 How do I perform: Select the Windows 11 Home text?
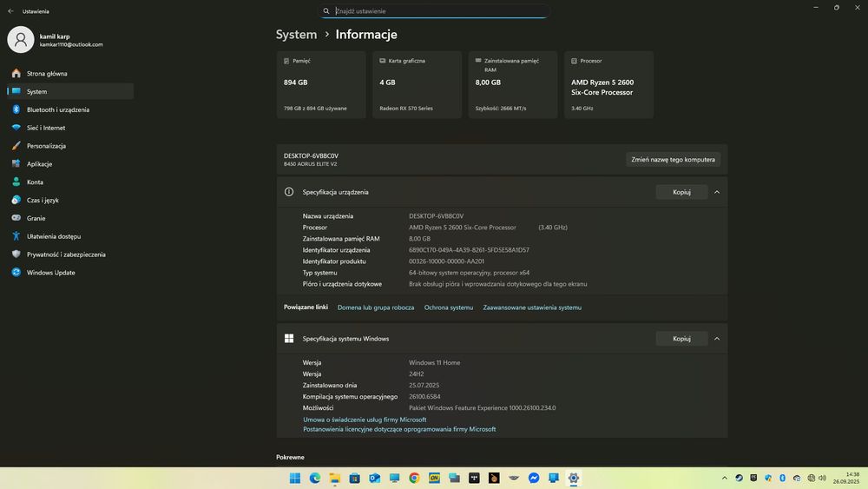(434, 363)
